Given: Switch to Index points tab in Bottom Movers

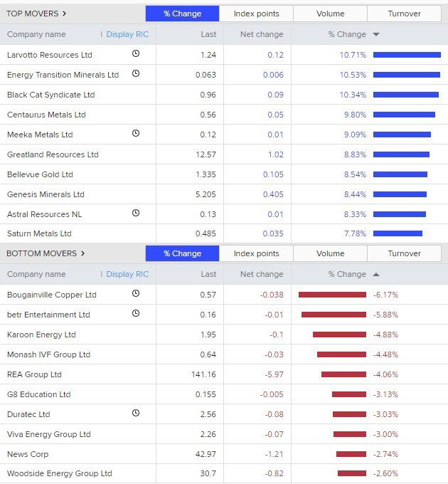Looking at the screenshot, I should [256, 253].
